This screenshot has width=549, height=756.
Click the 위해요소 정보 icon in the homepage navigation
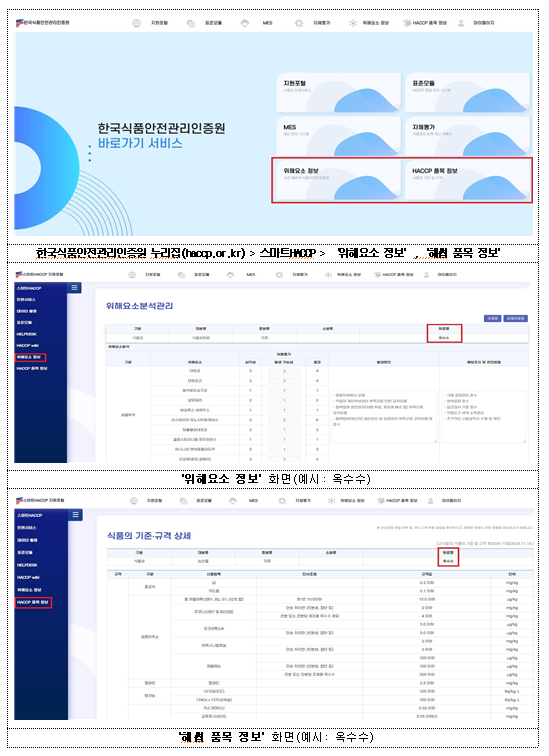click(x=353, y=23)
